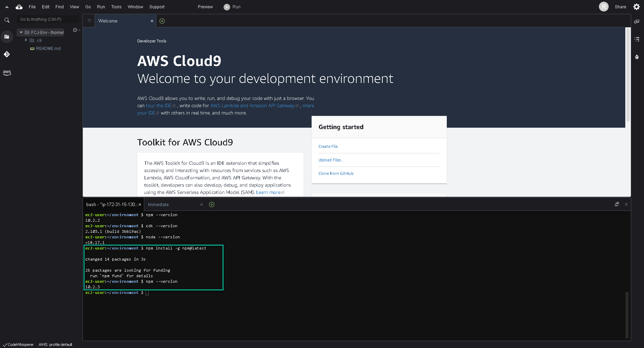Open the file tree settings gear dropdown

pyautogui.click(x=76, y=30)
